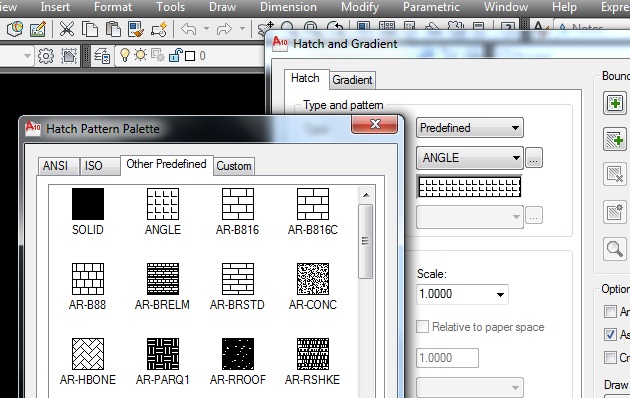Screen dimensions: 630x398
Task: Click the layer 0 white color swatch
Action: coord(190,56)
